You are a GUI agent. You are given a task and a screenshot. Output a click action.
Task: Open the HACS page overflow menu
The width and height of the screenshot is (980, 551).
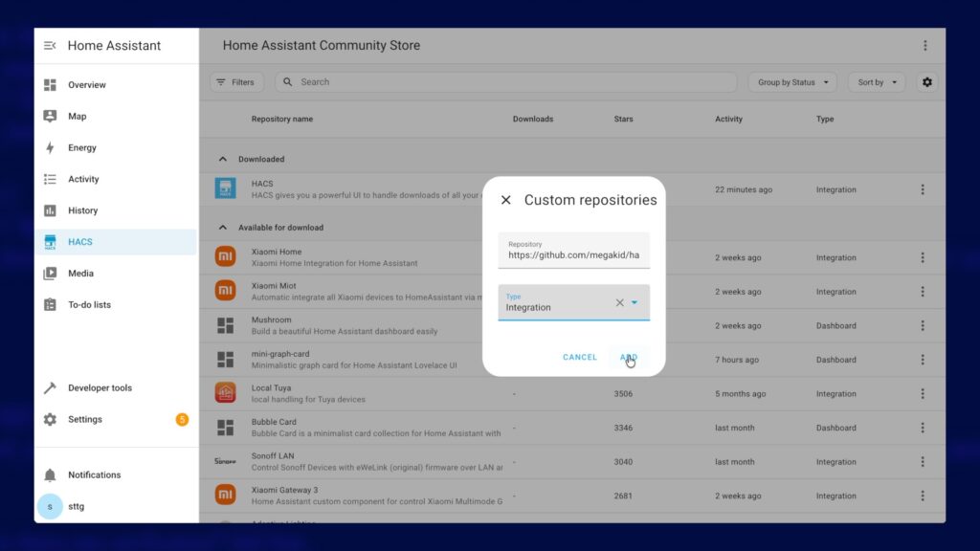[924, 46]
